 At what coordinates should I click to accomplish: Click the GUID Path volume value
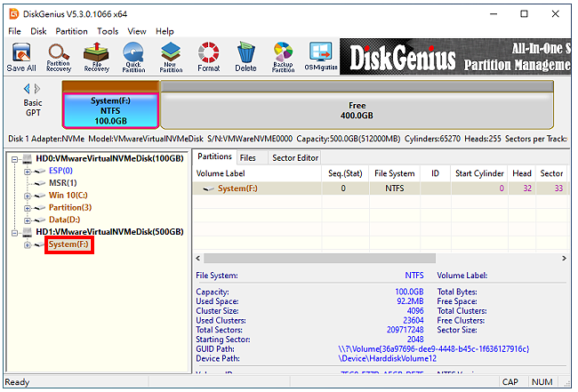(434, 349)
